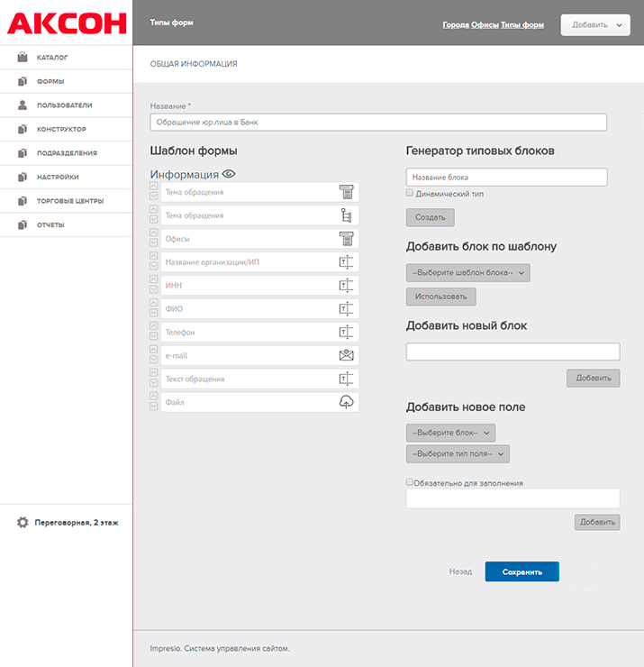Click the list icon in Офисы row
644x667 pixels.
[347, 239]
